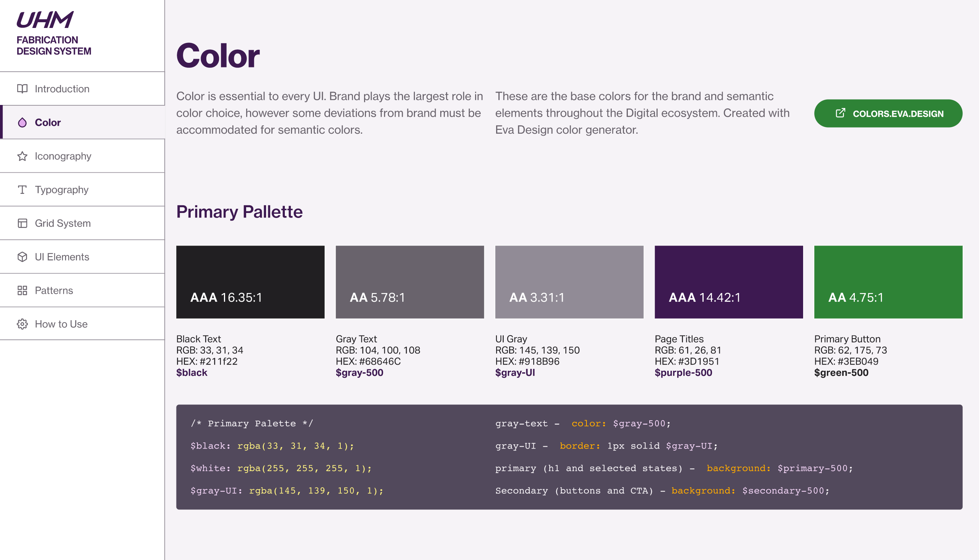The width and height of the screenshot is (980, 560).
Task: Click the Typography letter T icon
Action: pos(22,189)
